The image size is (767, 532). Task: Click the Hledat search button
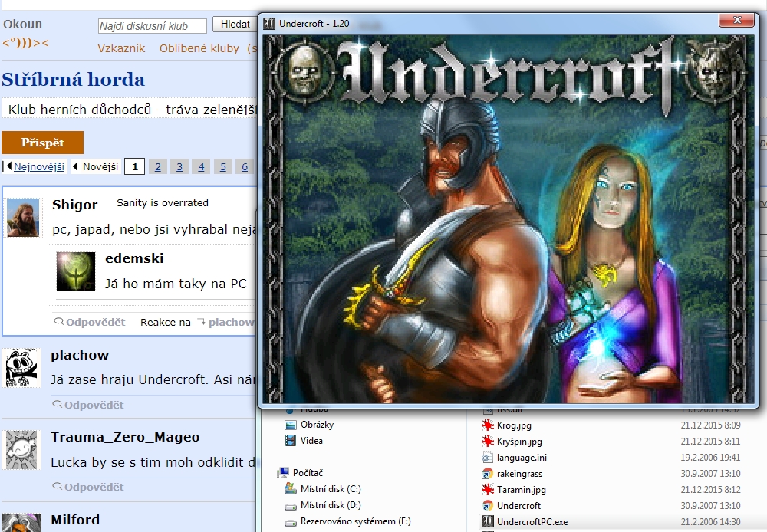pos(235,24)
